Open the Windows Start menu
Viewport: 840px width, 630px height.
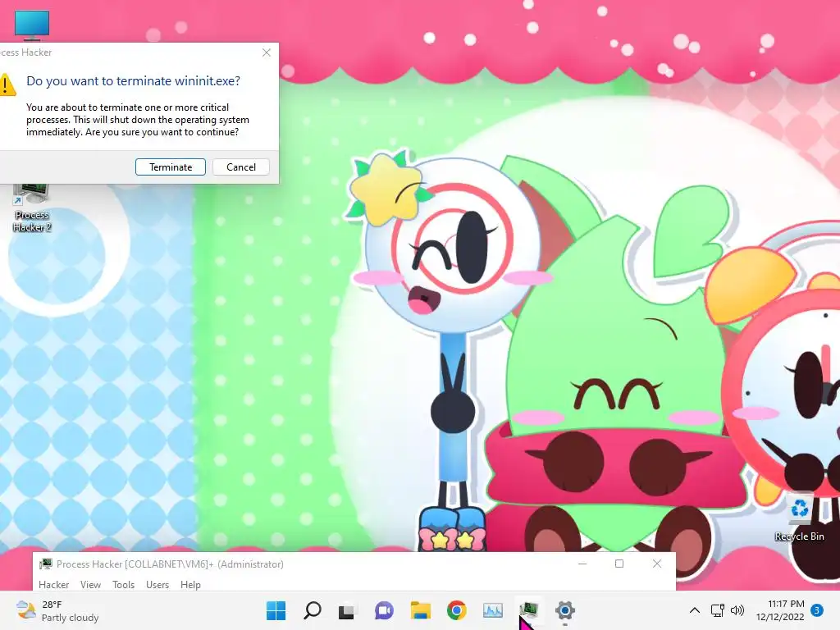click(276, 610)
